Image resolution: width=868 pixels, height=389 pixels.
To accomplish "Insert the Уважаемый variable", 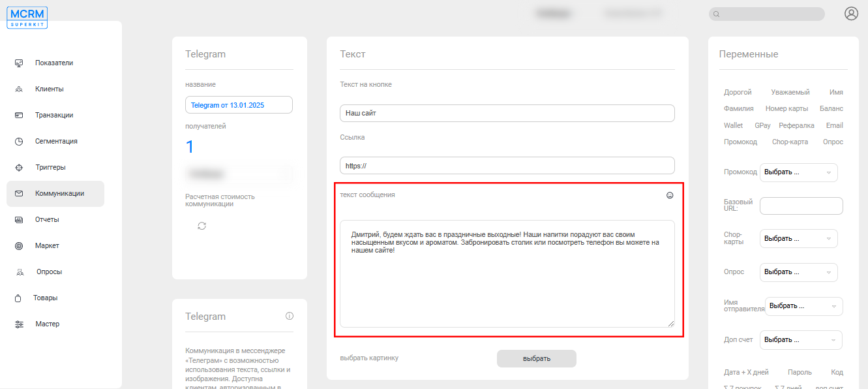I will (790, 93).
